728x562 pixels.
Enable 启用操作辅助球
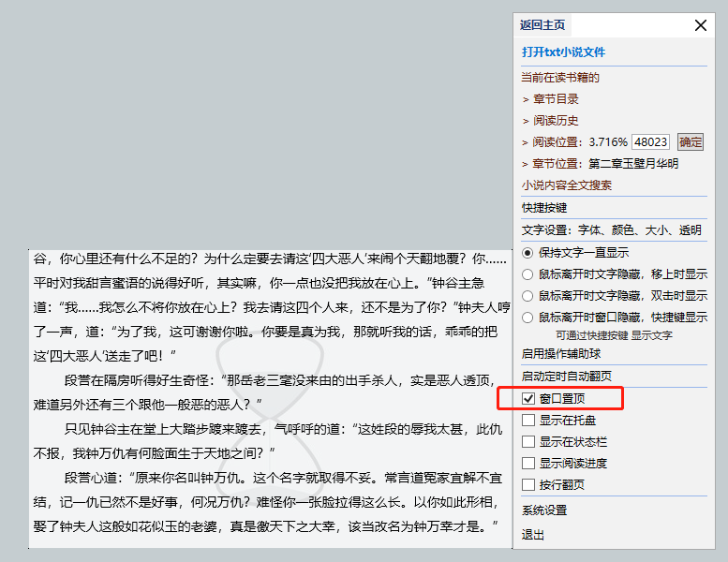[561, 353]
